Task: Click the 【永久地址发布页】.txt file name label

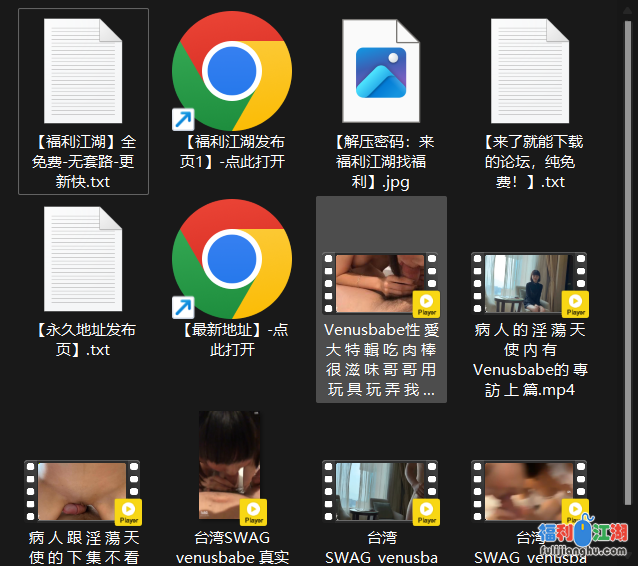Action: [x=83, y=340]
